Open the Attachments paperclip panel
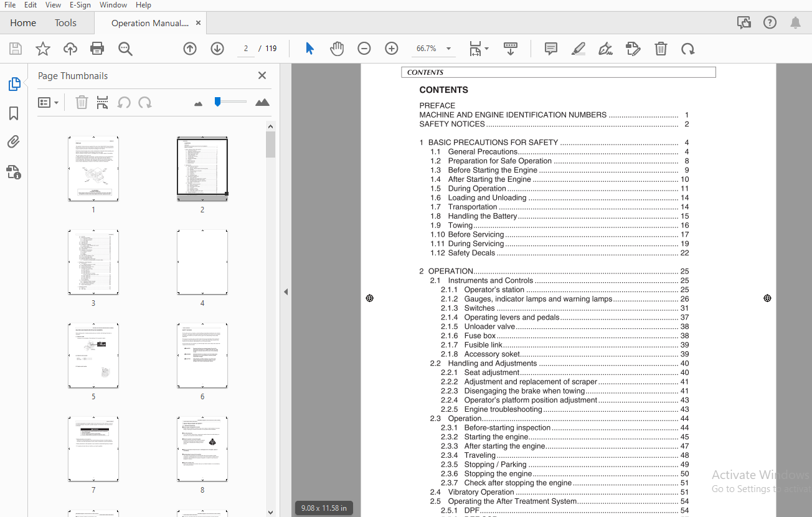 tap(14, 142)
